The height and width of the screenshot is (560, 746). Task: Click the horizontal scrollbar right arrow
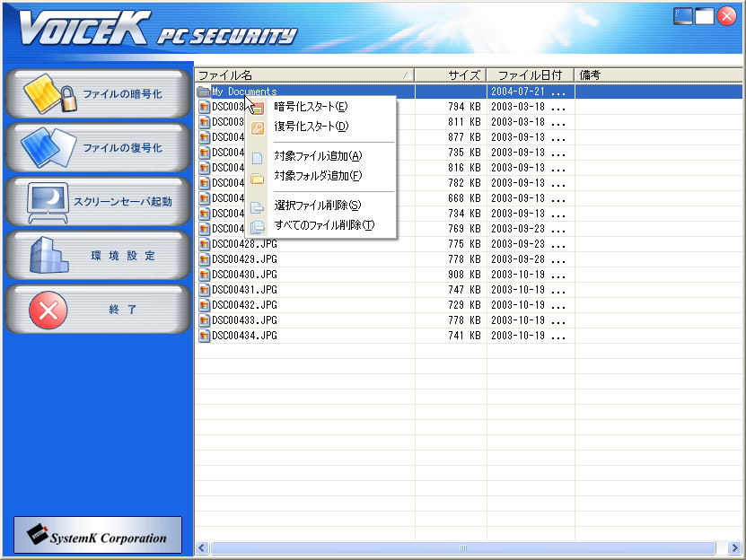(x=734, y=548)
